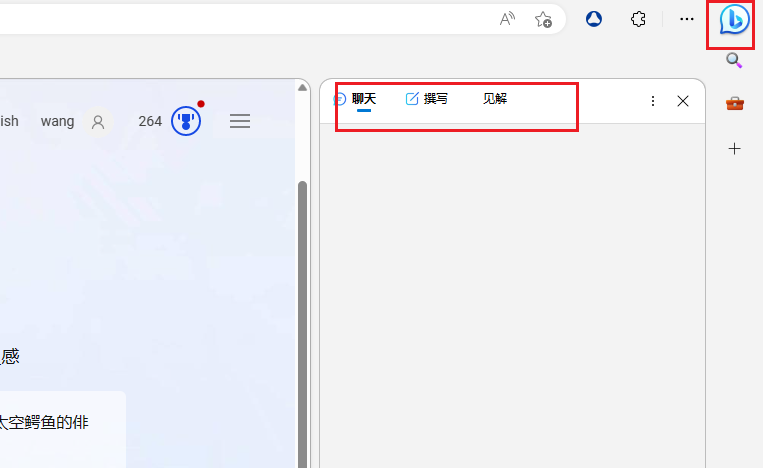Viewport: 763px width, 468px height.
Task: Click the 264 rewards points count
Action: [150, 121]
